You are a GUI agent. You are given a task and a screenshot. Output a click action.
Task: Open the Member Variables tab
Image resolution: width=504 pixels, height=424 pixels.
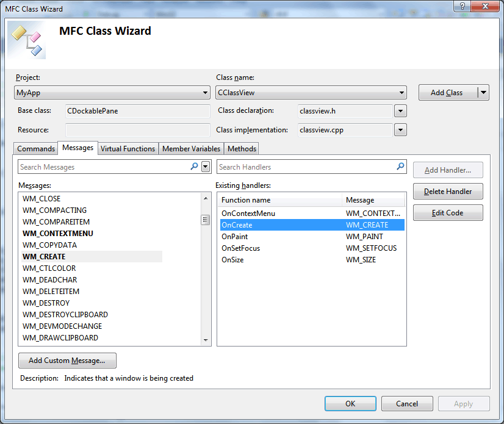pyautogui.click(x=191, y=148)
